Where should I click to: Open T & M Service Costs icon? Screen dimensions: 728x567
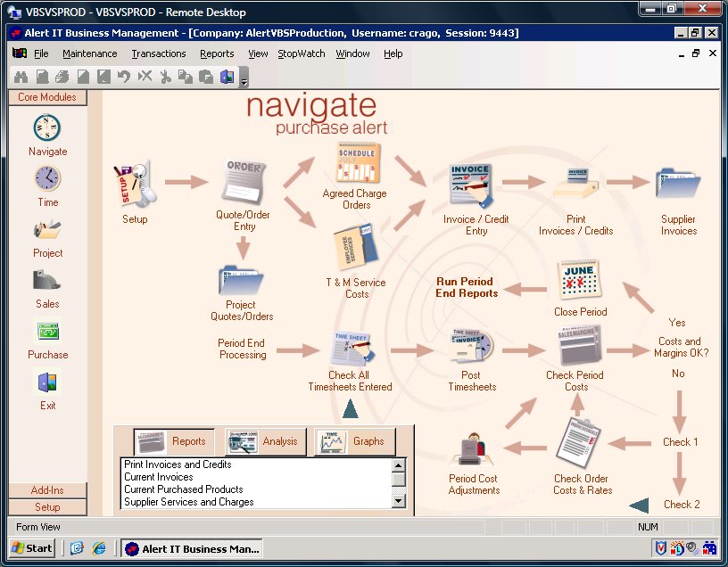point(356,247)
